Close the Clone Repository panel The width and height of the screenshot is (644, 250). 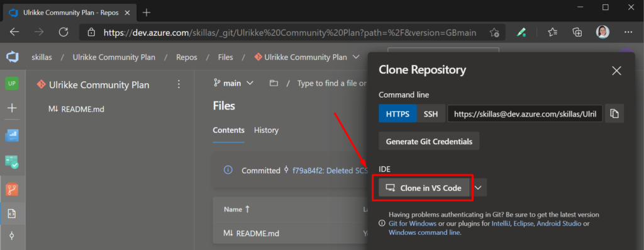[616, 71]
